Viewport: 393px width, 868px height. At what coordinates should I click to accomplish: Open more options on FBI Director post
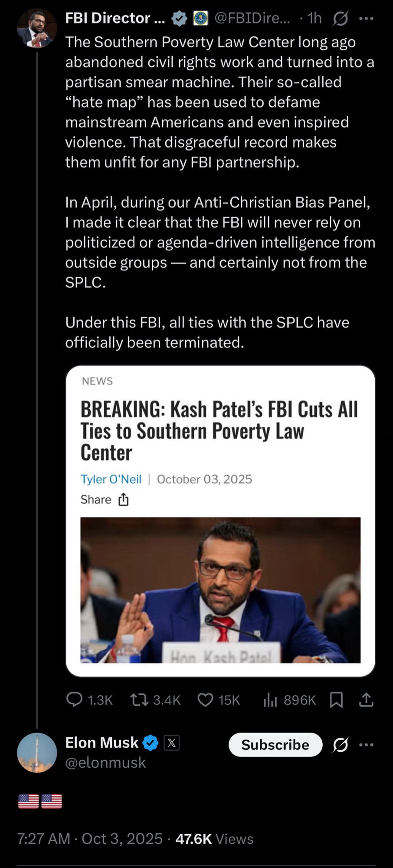[x=366, y=18]
